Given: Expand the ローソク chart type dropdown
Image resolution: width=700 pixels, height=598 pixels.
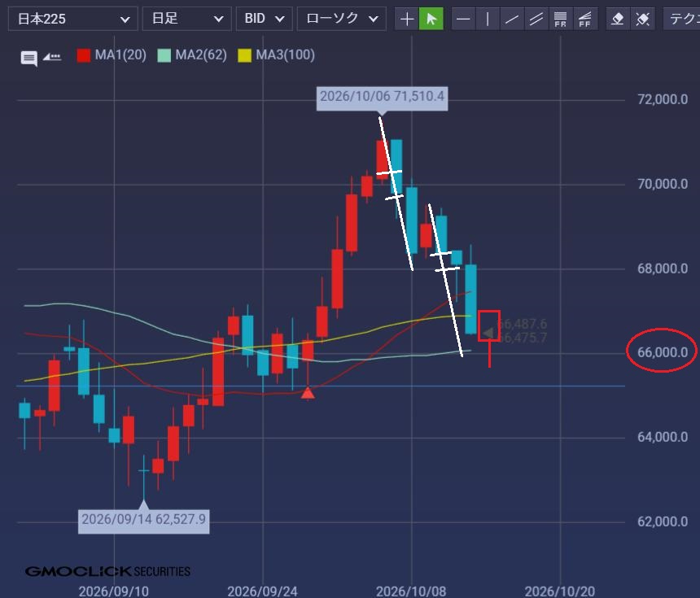Looking at the screenshot, I should (342, 19).
